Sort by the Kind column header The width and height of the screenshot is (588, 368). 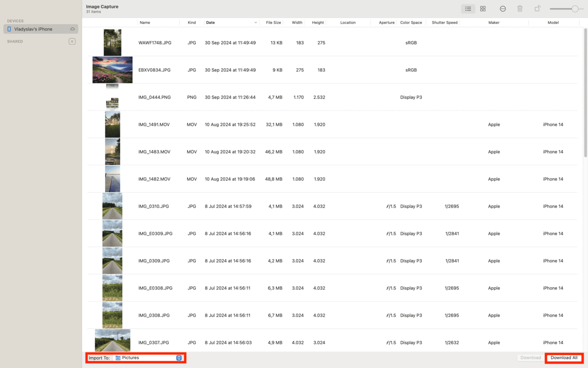(x=192, y=23)
